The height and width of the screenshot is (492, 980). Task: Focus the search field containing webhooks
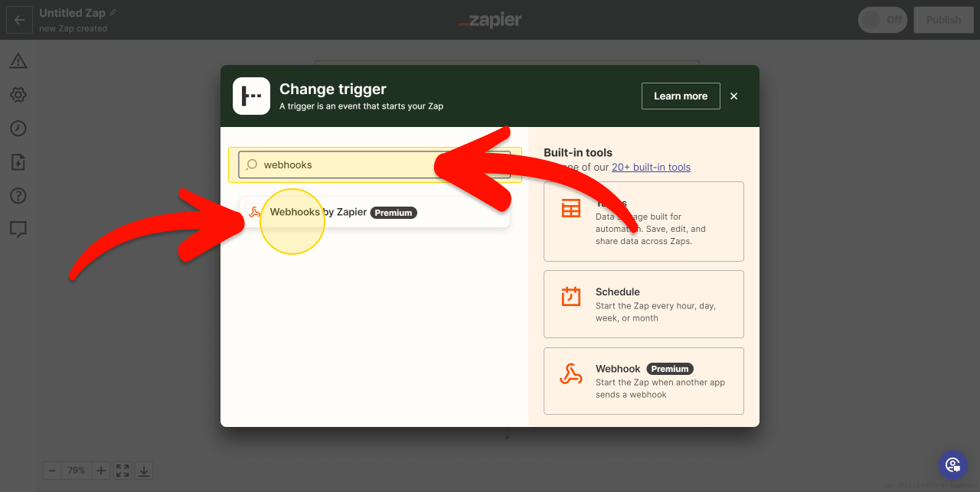pos(374,165)
